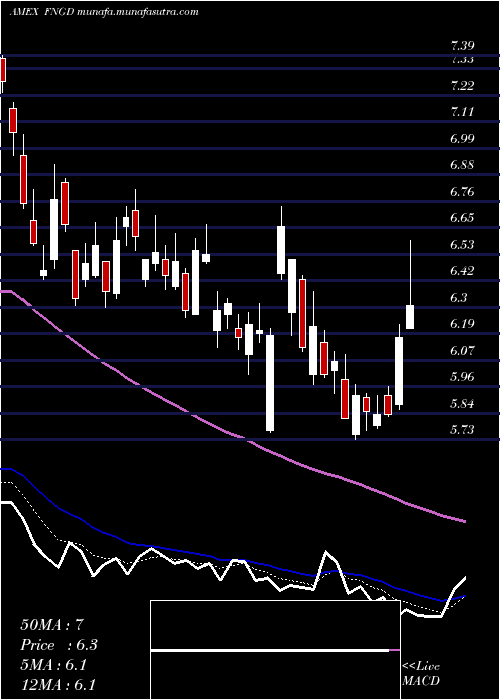Pick the 6.42 price axis value
Screen dimensions: 500x700
(x=462, y=271)
